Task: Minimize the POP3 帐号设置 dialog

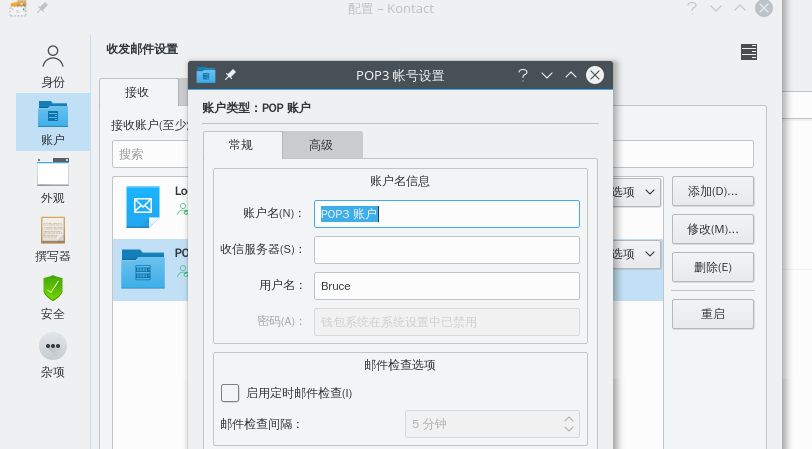Action: point(547,75)
